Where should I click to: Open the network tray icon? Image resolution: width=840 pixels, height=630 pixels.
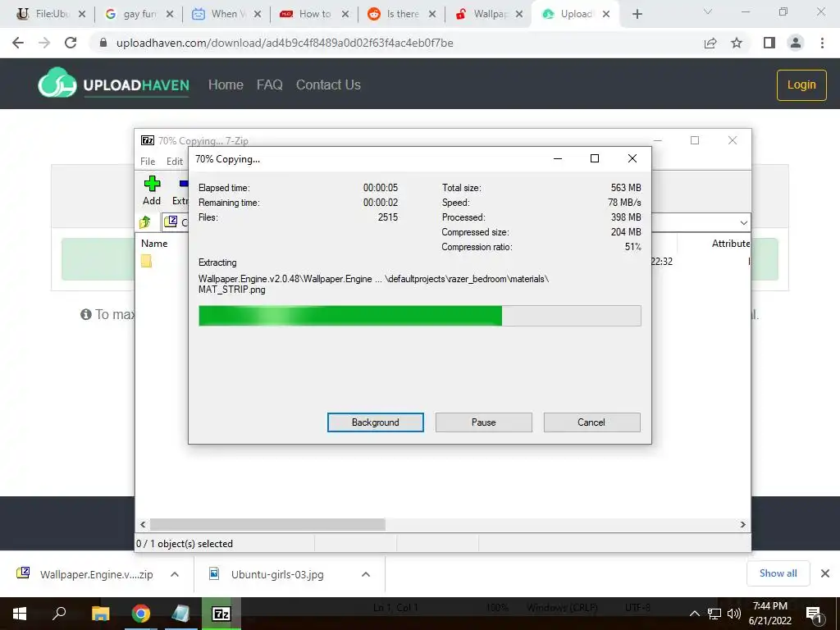(714, 614)
